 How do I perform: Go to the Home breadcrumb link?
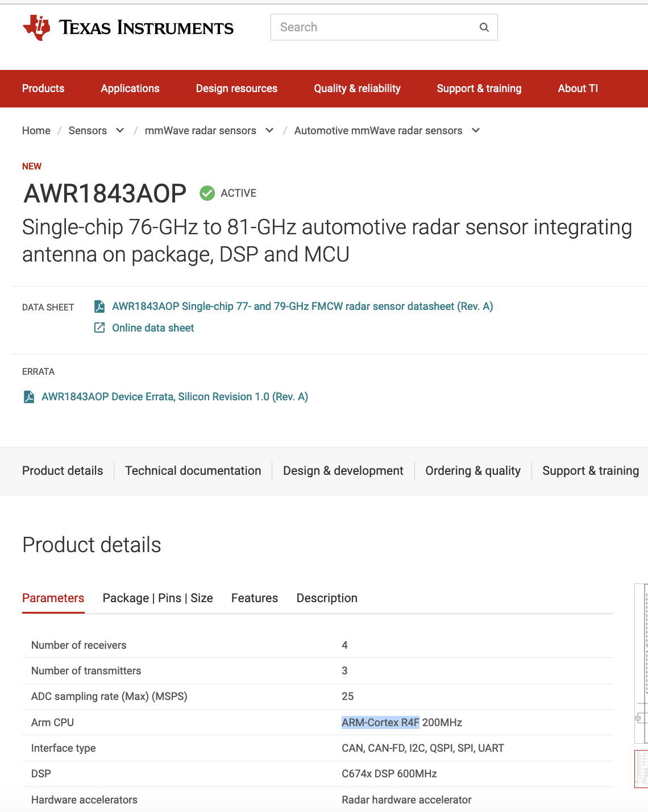tap(36, 131)
